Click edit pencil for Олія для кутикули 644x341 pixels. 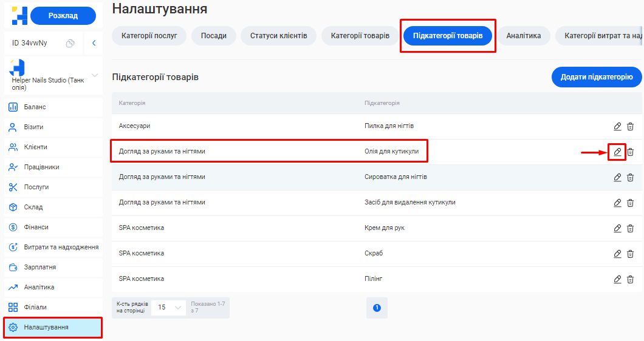(617, 152)
